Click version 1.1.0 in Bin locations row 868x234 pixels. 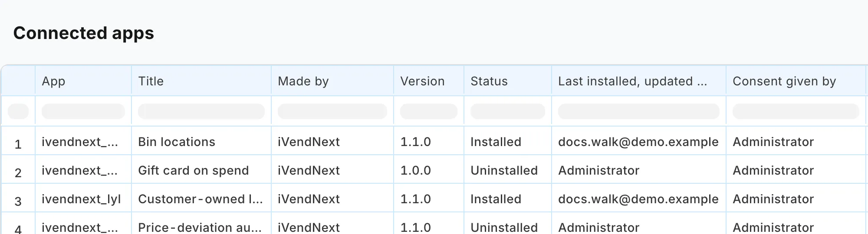pos(429,142)
